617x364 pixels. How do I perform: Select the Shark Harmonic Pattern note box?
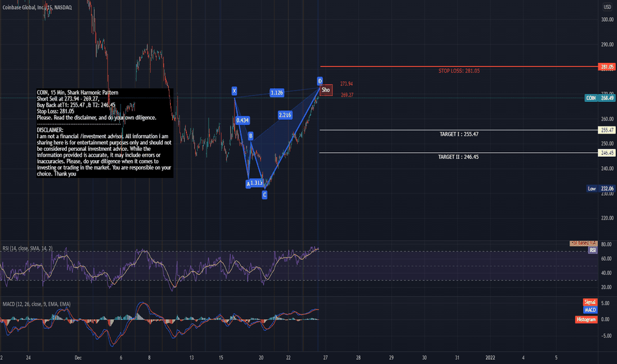(x=105, y=133)
